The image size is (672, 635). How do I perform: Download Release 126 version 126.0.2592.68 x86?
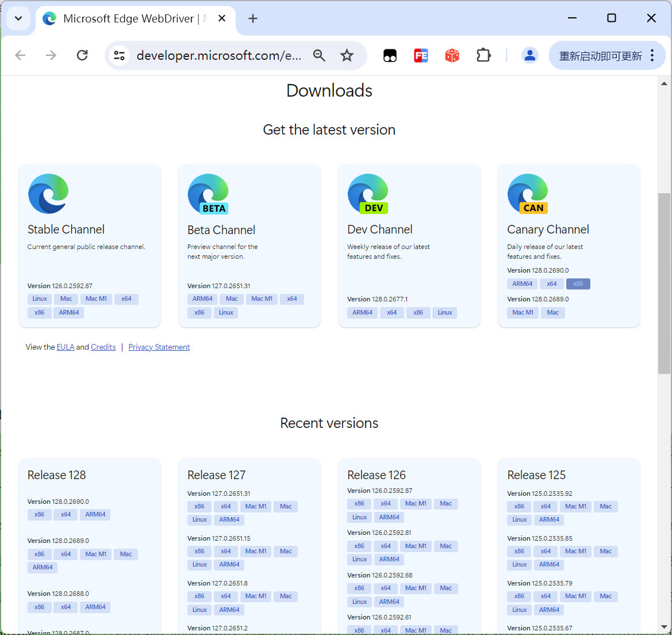[x=359, y=588]
